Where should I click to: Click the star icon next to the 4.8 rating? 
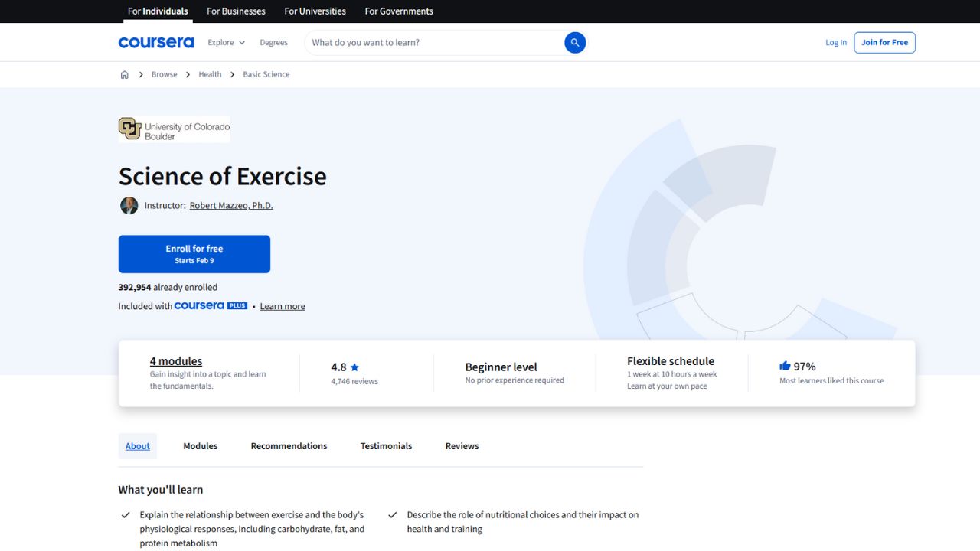pos(354,367)
